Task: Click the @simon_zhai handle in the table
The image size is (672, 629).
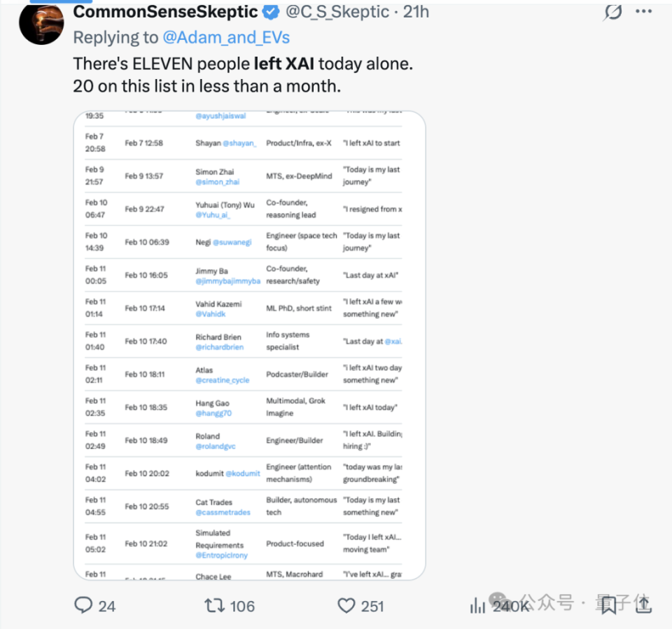Action: click(x=217, y=182)
